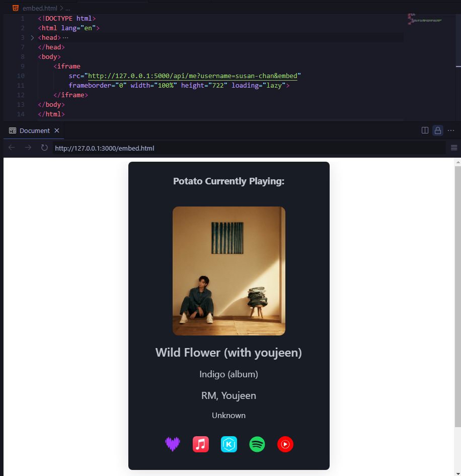Click the html lang="en" tag
The image size is (461, 476).
(69, 28)
